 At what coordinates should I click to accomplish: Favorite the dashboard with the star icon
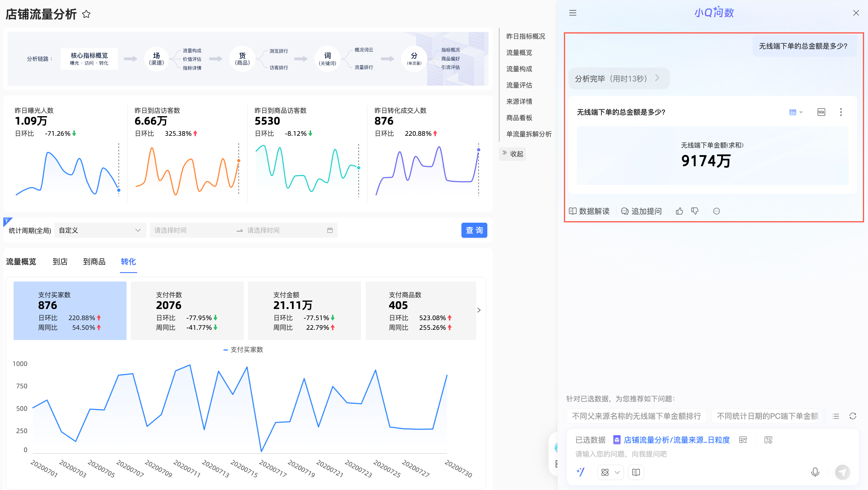click(x=86, y=14)
